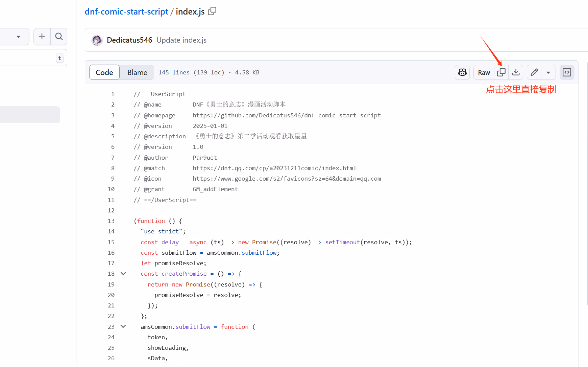Click the favicon URL on line 9

pos(287,179)
